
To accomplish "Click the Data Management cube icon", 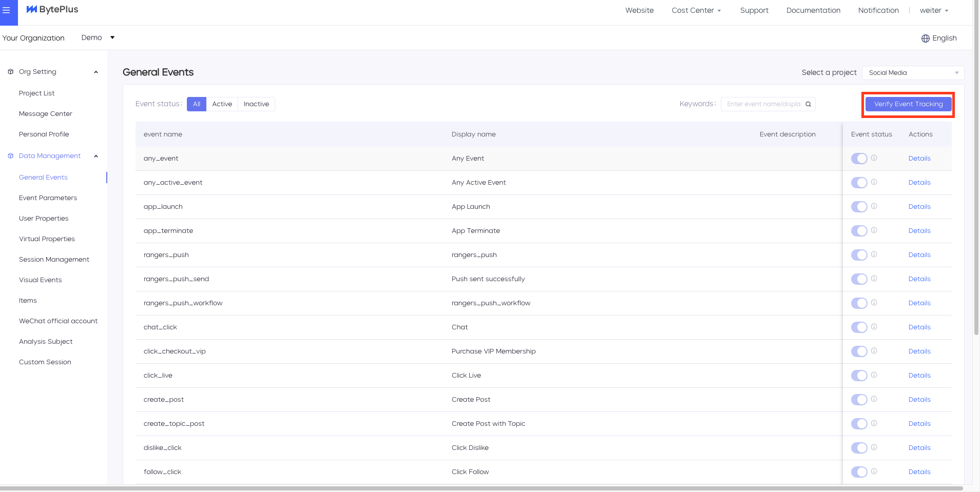I will (11, 156).
